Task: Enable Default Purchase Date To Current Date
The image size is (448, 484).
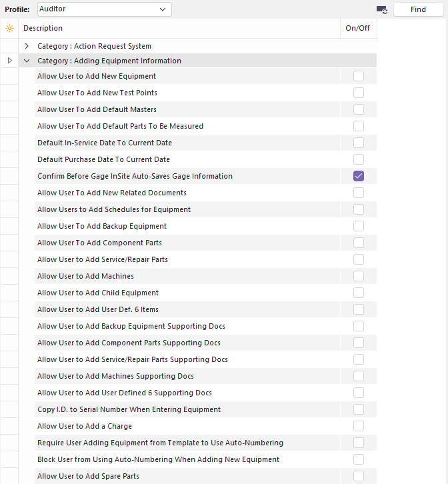Action: (x=359, y=159)
